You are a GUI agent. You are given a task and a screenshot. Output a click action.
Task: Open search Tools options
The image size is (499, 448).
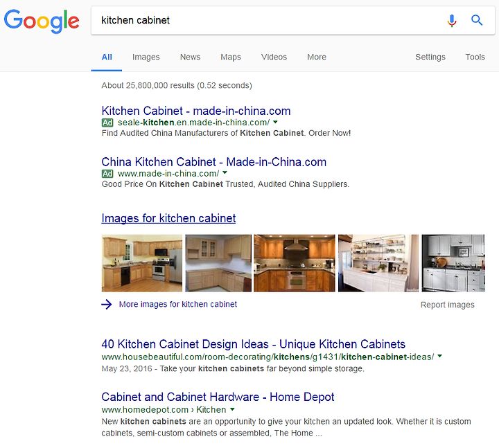475,57
